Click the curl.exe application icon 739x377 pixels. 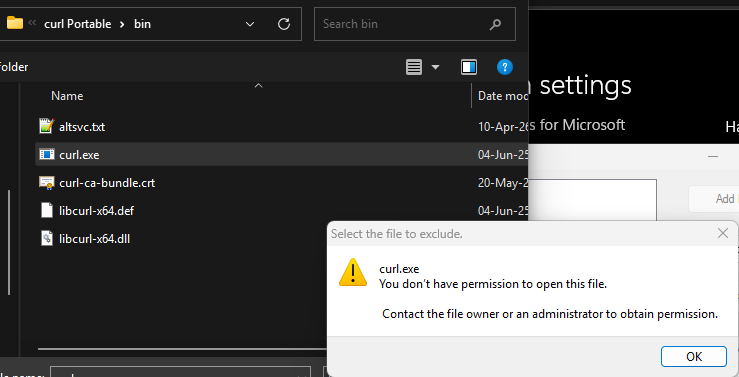tap(47, 154)
